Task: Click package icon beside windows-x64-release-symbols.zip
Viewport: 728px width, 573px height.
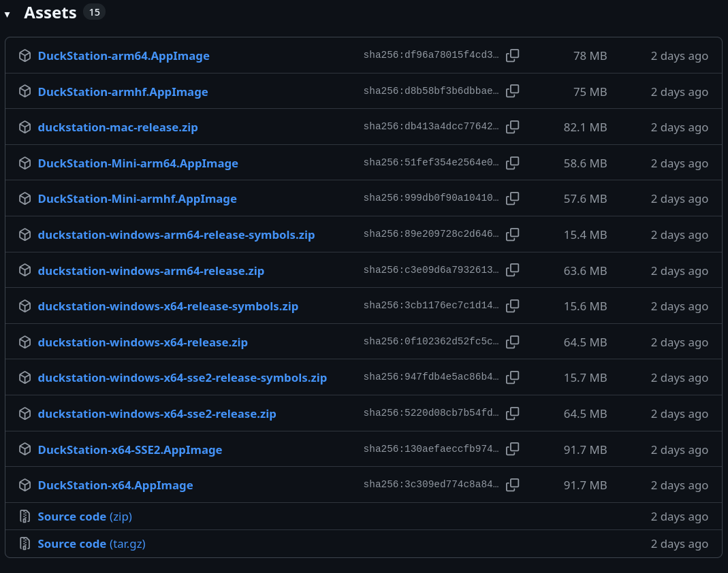Action: [25, 306]
